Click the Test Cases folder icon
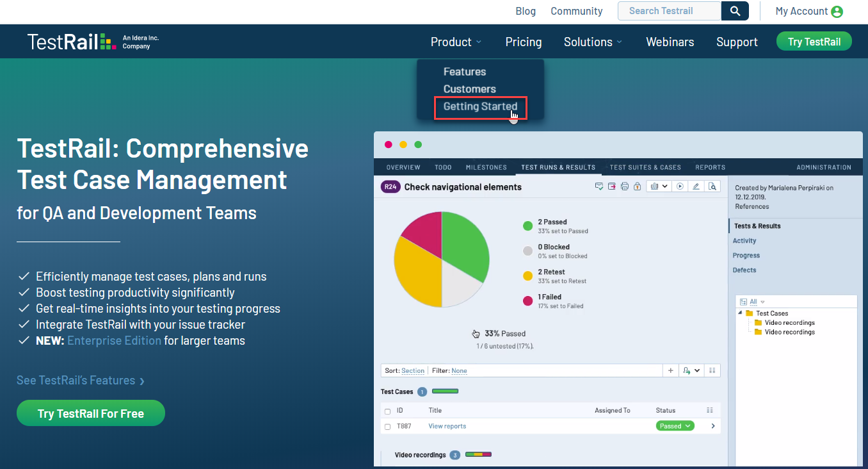Image resolution: width=868 pixels, height=469 pixels. click(x=749, y=313)
